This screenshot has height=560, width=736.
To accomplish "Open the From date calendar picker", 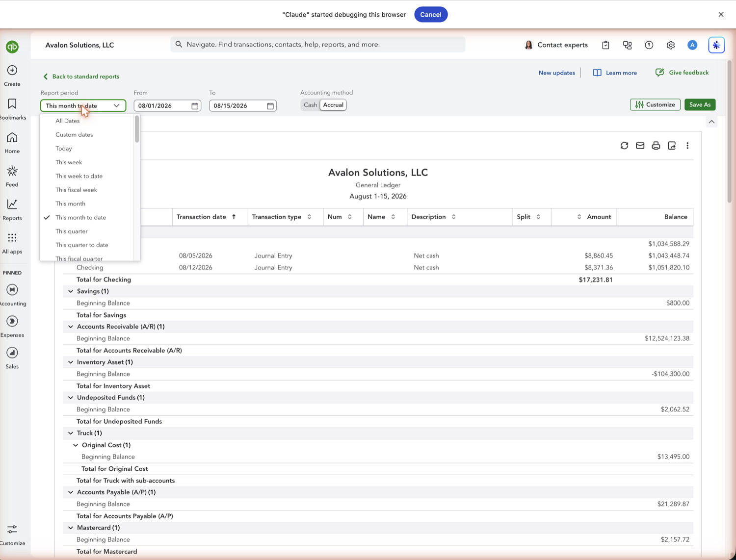I will tap(195, 106).
